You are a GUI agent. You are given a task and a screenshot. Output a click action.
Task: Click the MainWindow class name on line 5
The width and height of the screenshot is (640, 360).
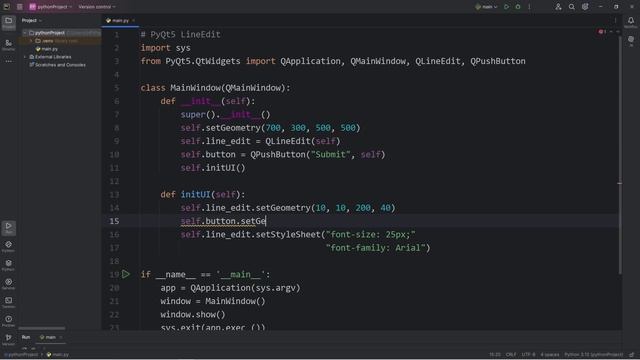[x=195, y=88]
